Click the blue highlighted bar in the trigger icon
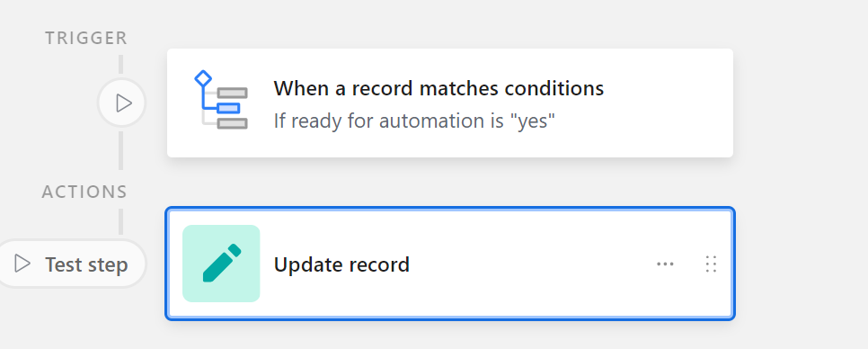The width and height of the screenshot is (868, 349). coord(228,108)
